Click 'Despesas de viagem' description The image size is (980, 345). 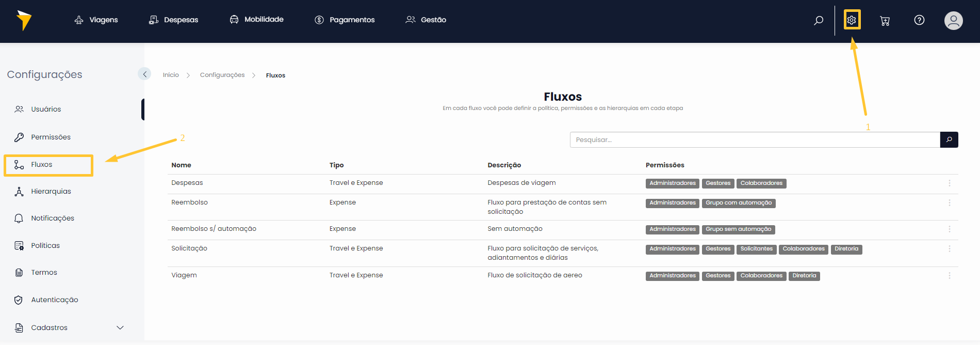[x=521, y=183]
